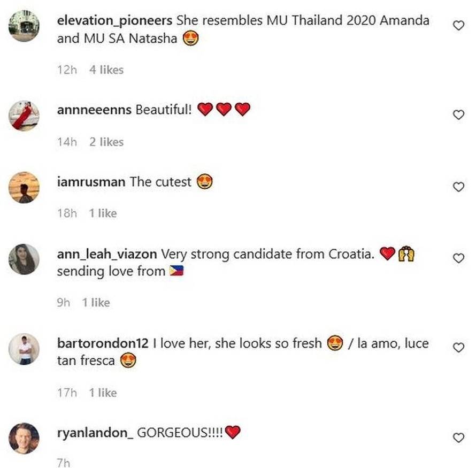Like iamrusman's comment via heart icon
Screen dimensions: 476x468
(x=458, y=187)
